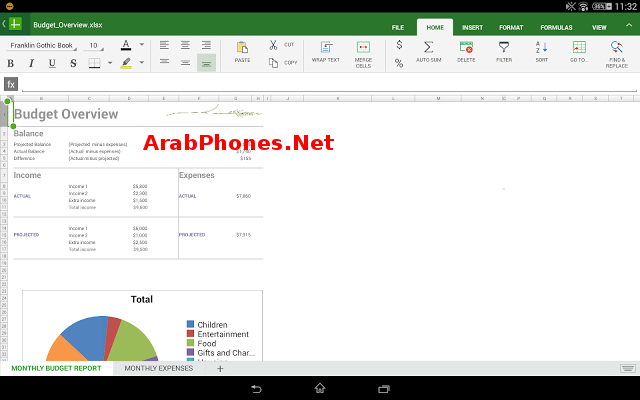Toggle italic formatting
Viewport: 640px width, 400px height.
coord(31,63)
